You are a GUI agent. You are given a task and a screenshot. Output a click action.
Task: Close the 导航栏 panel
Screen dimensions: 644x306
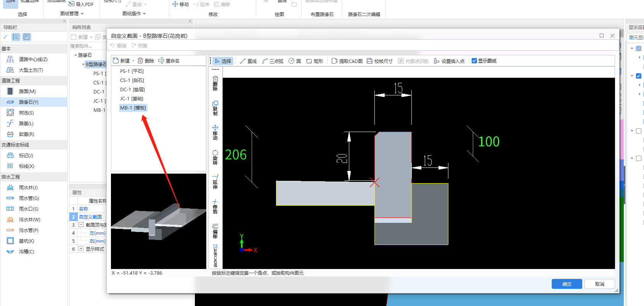tap(64, 21)
